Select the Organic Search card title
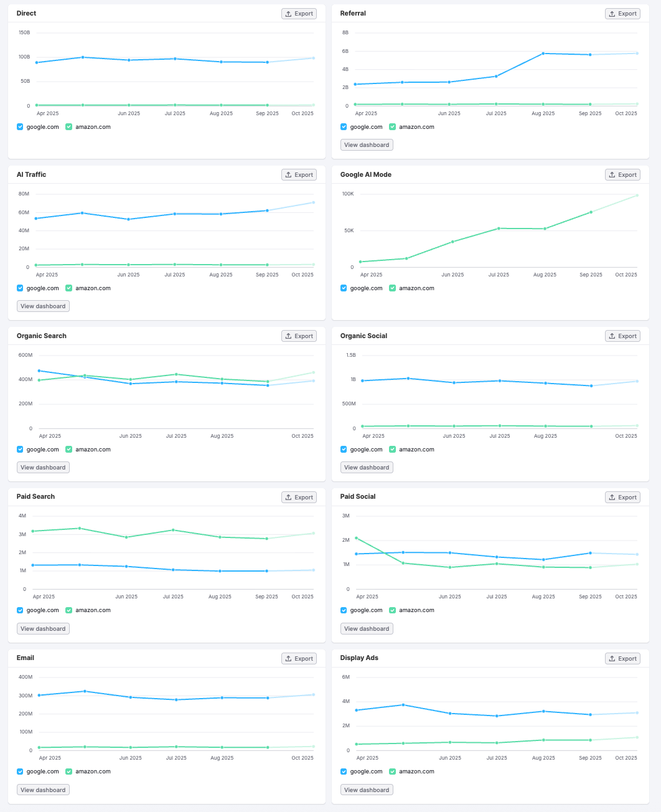661x812 pixels. pyautogui.click(x=41, y=336)
